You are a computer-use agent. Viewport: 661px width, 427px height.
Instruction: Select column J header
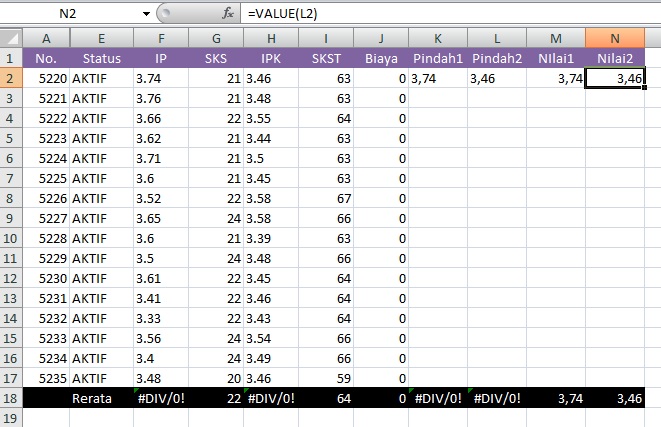click(380, 37)
